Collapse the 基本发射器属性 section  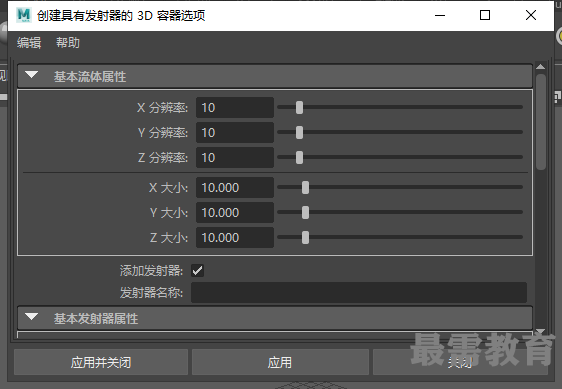[x=32, y=317]
